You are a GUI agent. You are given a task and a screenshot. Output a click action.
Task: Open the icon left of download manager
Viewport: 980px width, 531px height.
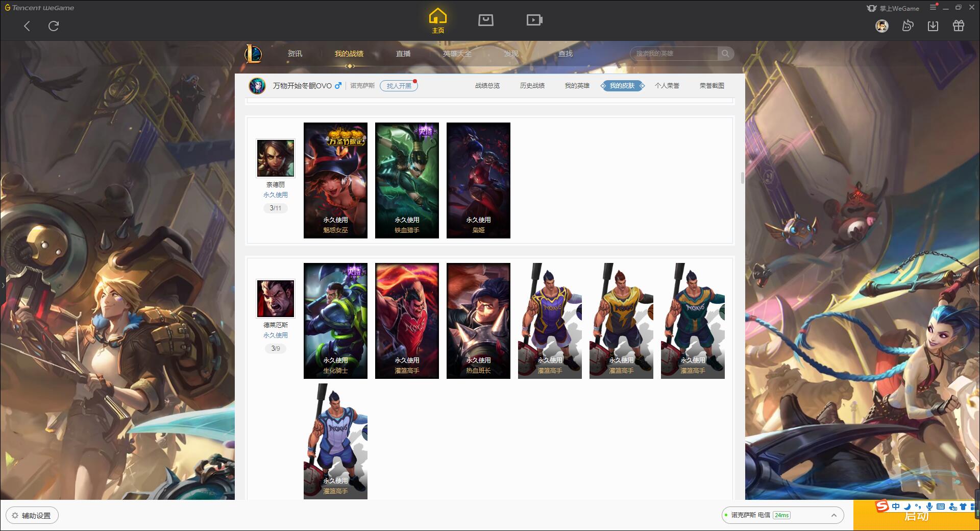(908, 26)
